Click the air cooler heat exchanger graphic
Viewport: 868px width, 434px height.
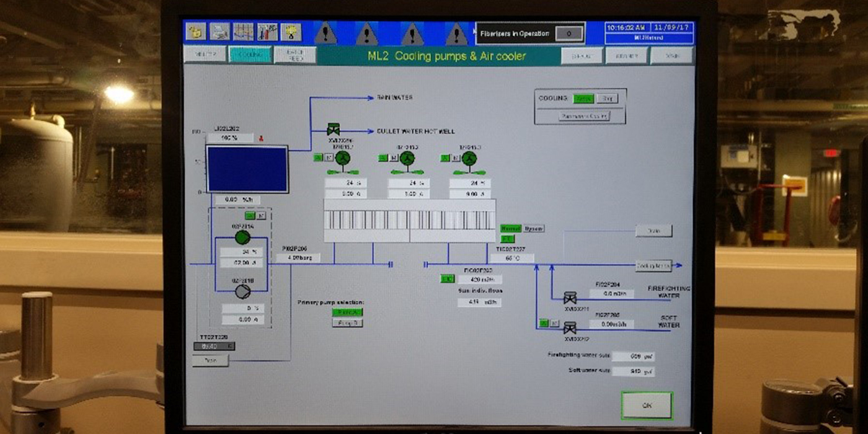pyautogui.click(x=410, y=221)
